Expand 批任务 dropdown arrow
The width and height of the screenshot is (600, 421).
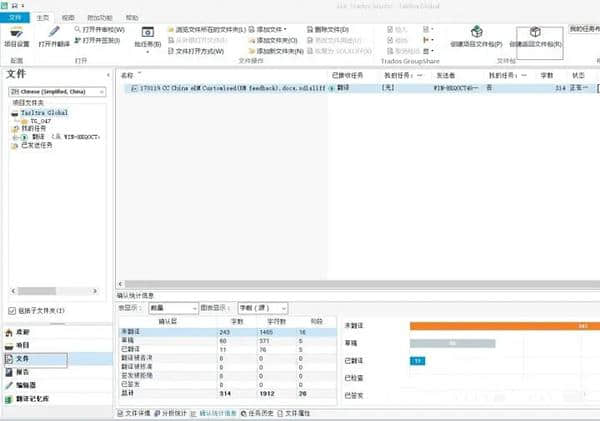point(148,52)
